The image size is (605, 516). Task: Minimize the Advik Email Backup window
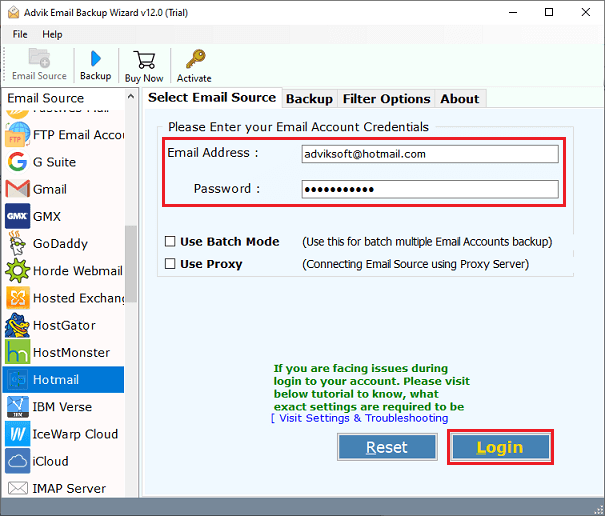tap(513, 12)
